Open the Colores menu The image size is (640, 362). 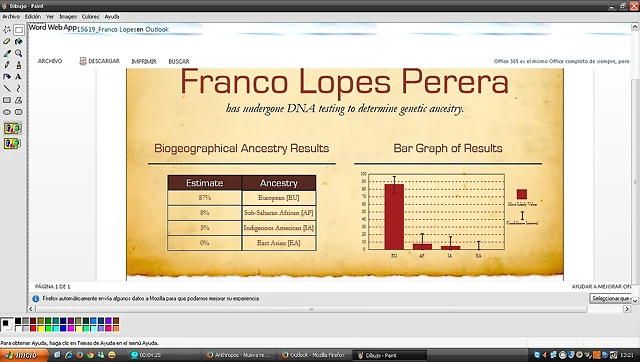(90, 17)
